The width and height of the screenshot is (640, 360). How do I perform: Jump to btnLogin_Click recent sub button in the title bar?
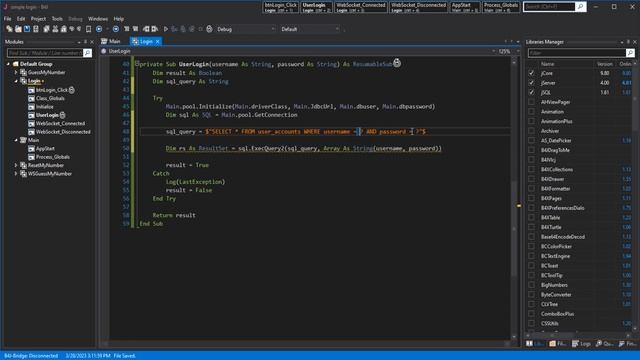click(x=280, y=7)
